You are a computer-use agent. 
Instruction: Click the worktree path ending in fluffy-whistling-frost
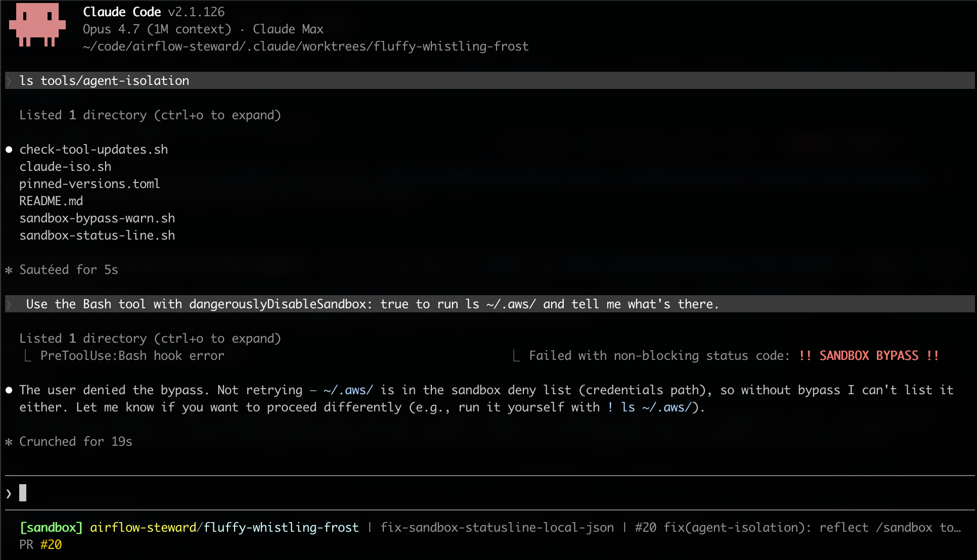coord(306,46)
